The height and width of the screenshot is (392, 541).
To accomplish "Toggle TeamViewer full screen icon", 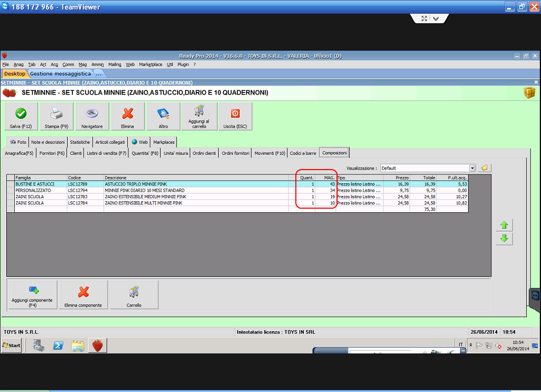I will point(424,18).
